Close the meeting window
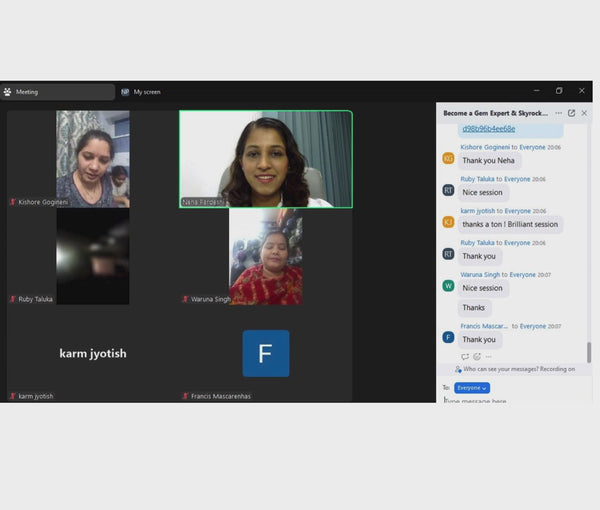600x510 pixels. pos(582,91)
